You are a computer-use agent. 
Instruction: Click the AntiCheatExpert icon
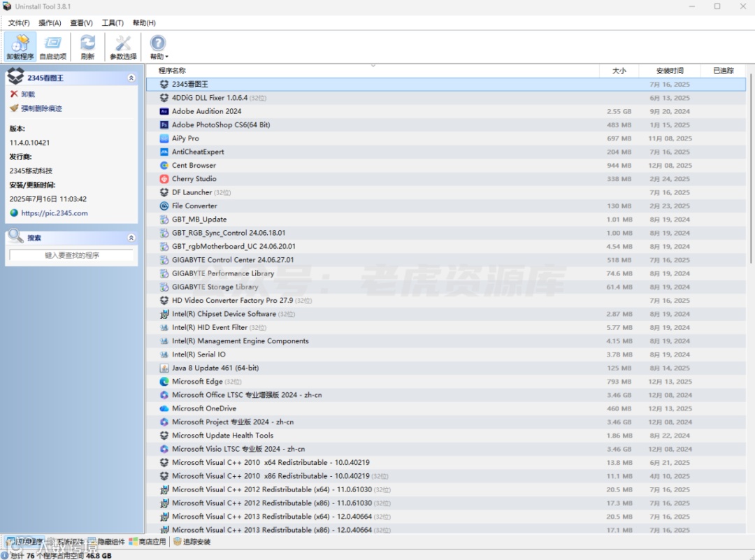(x=164, y=152)
